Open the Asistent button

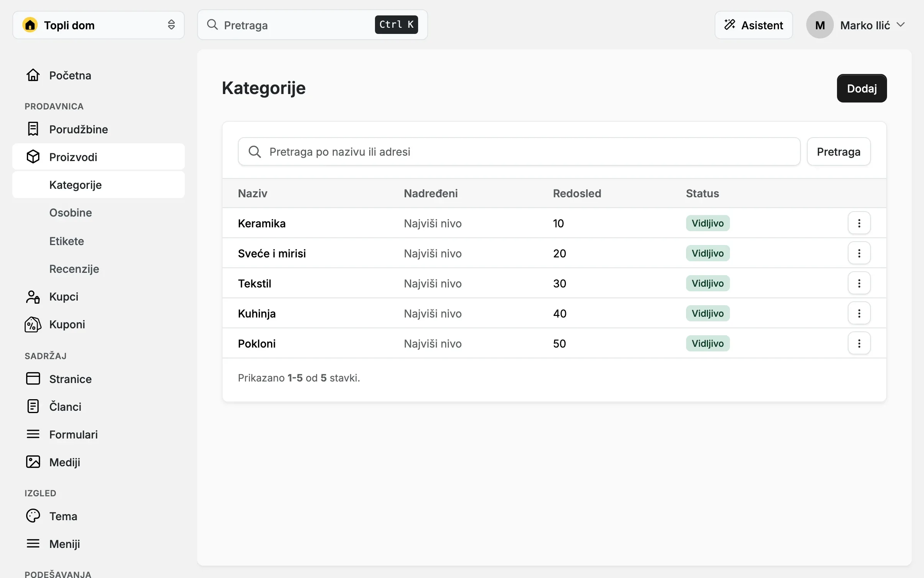(x=754, y=25)
